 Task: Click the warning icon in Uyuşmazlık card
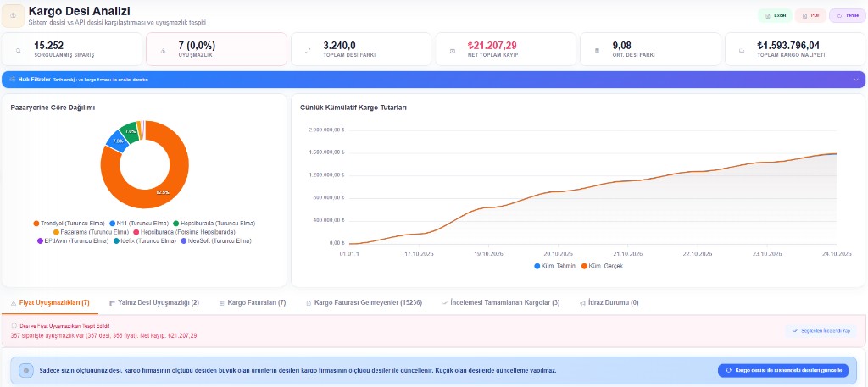163,51
